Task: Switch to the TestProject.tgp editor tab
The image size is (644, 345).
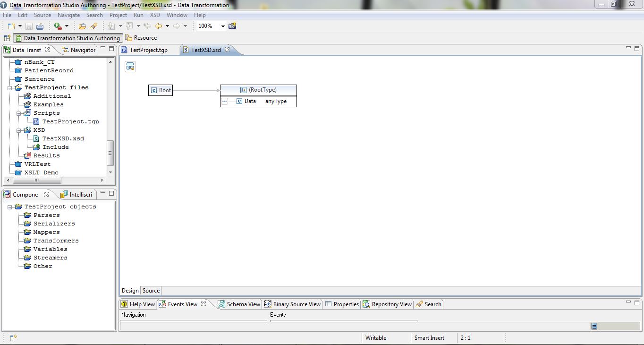Action: click(x=148, y=50)
